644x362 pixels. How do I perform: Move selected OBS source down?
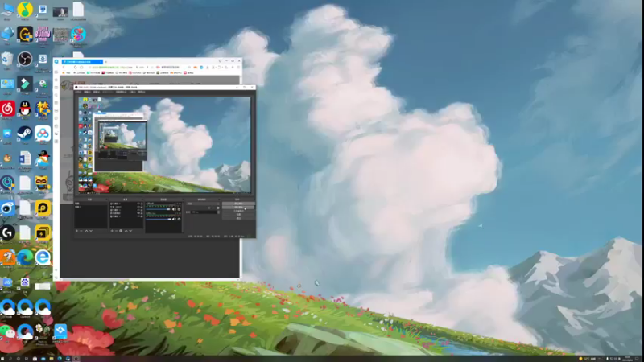130,231
